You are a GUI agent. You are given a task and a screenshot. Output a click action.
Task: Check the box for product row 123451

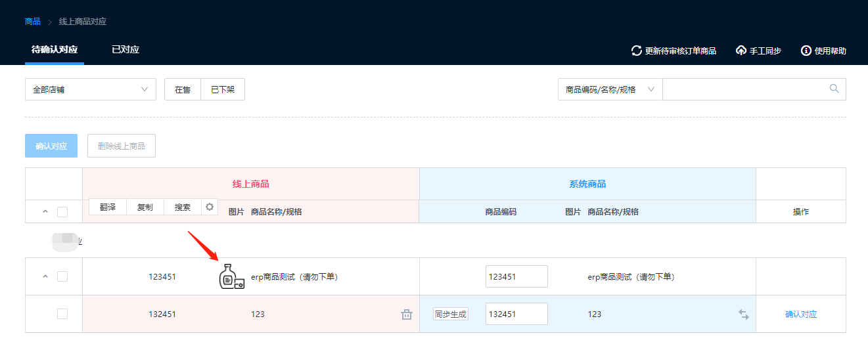click(62, 276)
